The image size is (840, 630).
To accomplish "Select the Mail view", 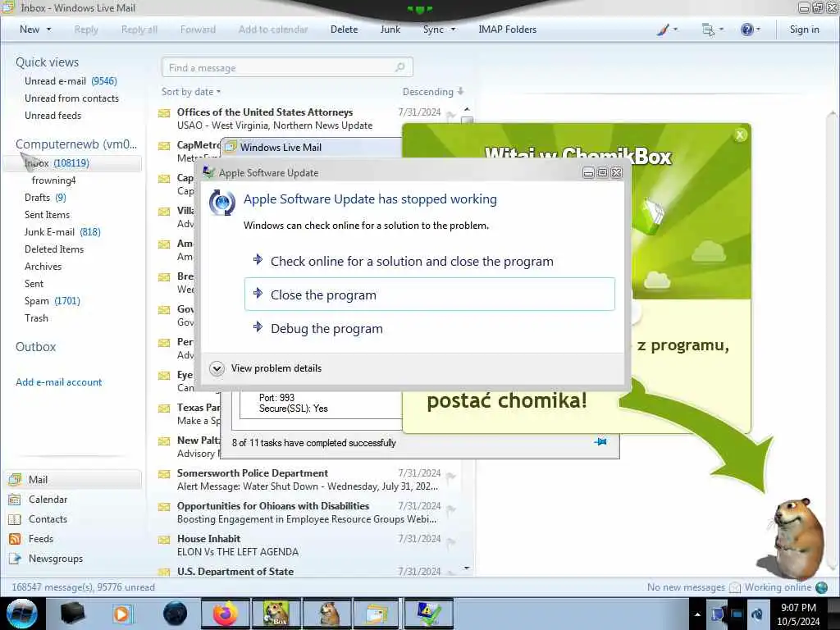I will tap(73, 479).
